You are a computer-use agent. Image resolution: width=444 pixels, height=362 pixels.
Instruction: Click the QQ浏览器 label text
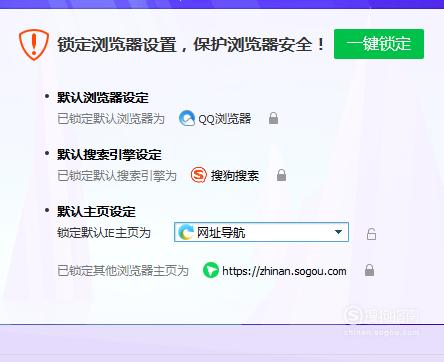point(225,119)
